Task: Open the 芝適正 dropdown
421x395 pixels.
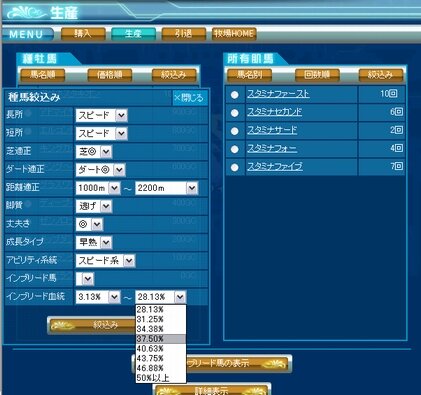Action: (94, 152)
